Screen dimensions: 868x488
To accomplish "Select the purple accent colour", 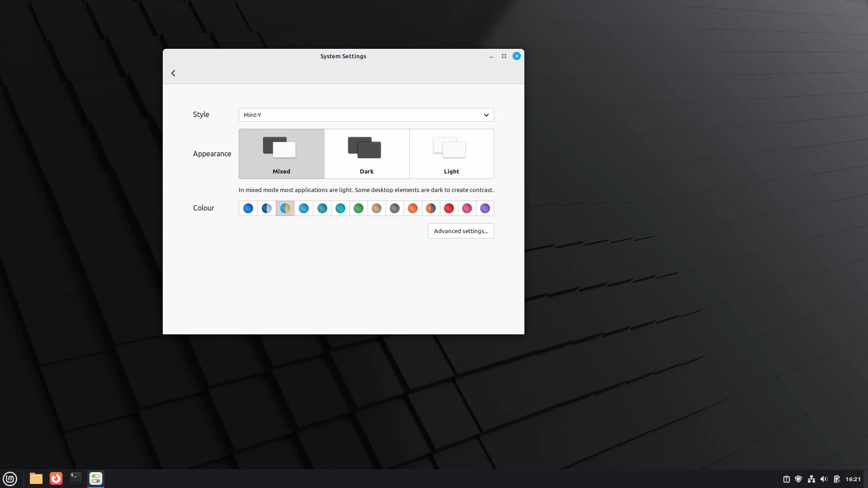I will pyautogui.click(x=485, y=208).
